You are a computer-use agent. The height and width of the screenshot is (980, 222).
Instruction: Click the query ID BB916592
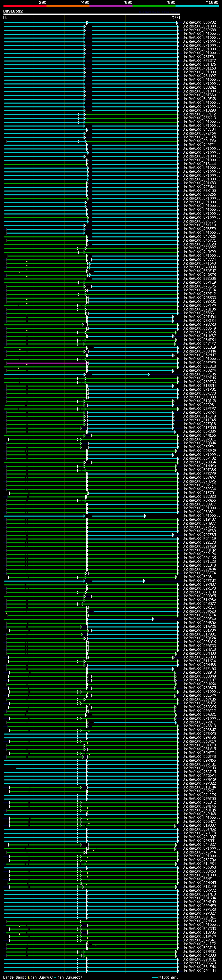pyautogui.click(x=13, y=11)
